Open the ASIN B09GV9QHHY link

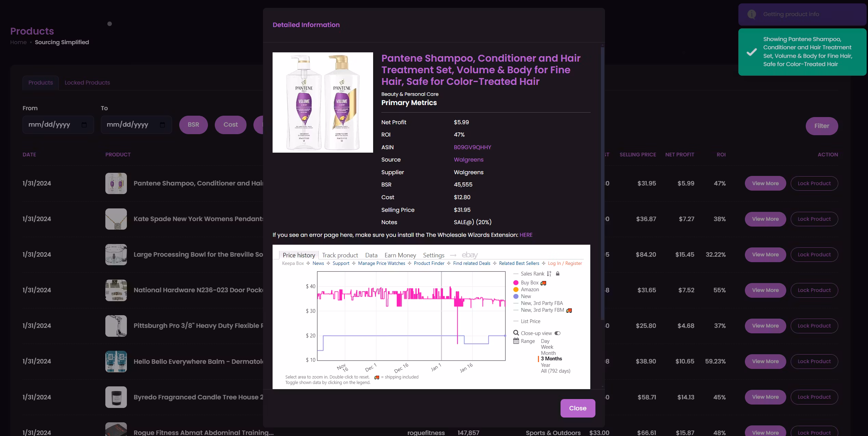point(472,147)
